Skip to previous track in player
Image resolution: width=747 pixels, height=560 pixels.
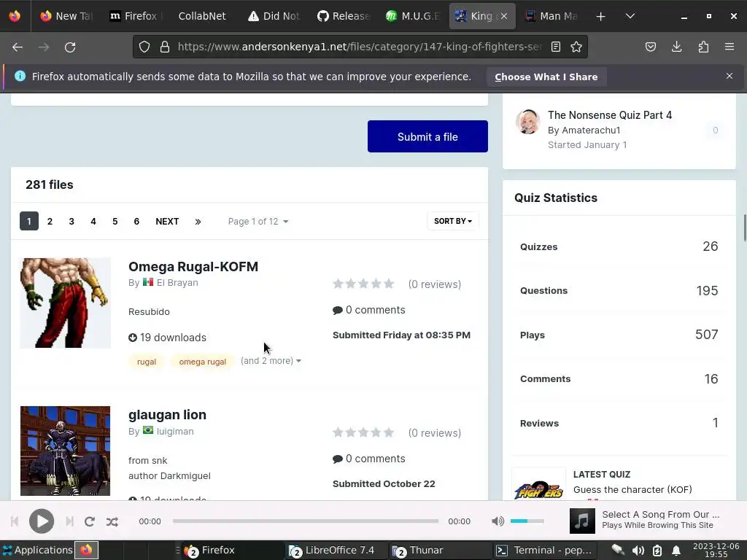pyautogui.click(x=15, y=521)
